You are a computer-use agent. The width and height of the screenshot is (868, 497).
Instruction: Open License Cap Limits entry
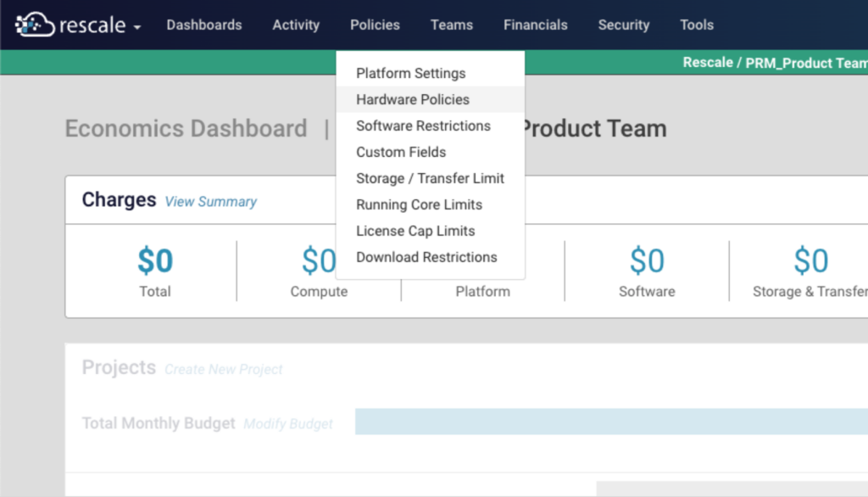click(x=415, y=231)
